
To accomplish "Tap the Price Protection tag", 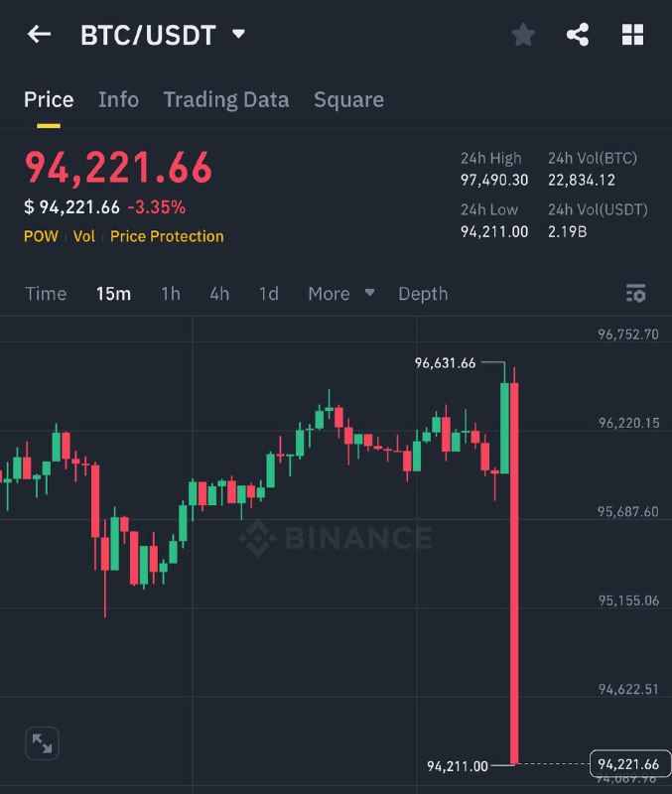I will (x=167, y=236).
